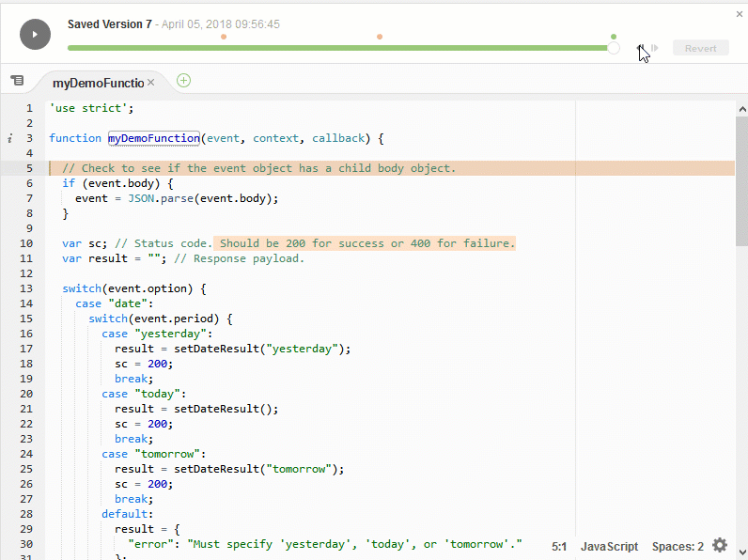This screenshot has width=748, height=560.
Task: Select second orange revision marker on timeline
Action: 380,38
